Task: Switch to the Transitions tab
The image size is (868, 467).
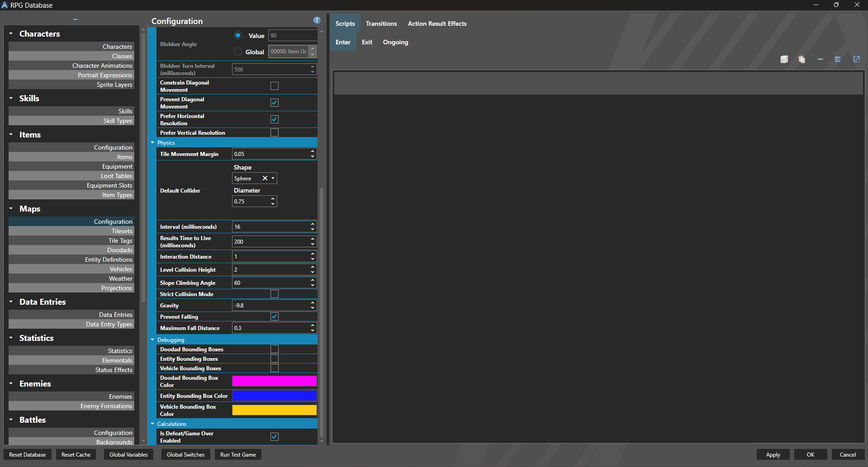Action: tap(381, 24)
